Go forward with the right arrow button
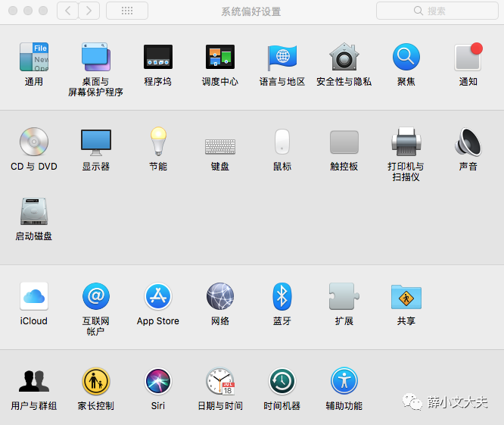This screenshot has height=425, width=504. click(89, 11)
